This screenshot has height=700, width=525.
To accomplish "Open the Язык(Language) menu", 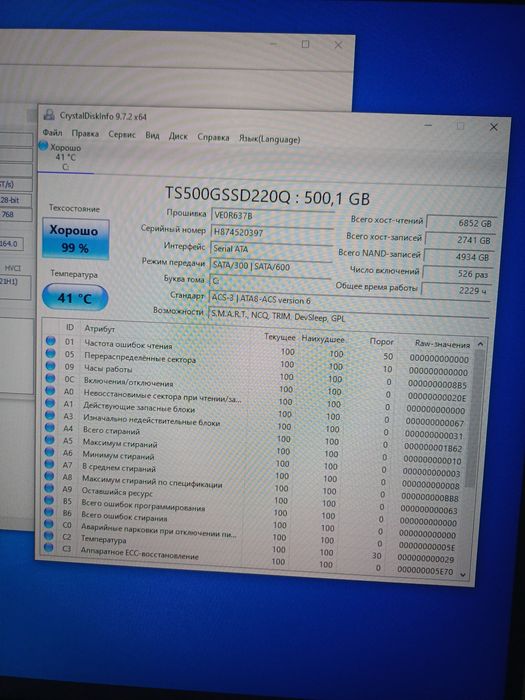I will coord(269,139).
